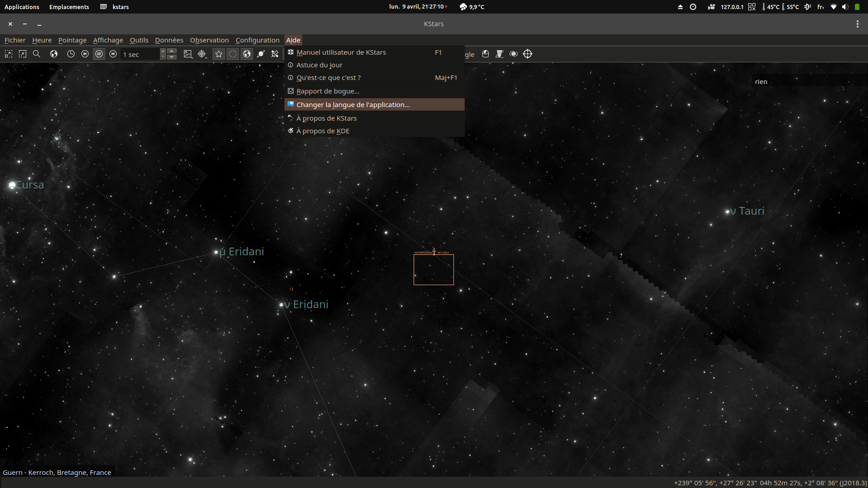Screen dimensions: 868x488
Task: Toggle planets display with Saturn icon
Action: click(x=261, y=54)
